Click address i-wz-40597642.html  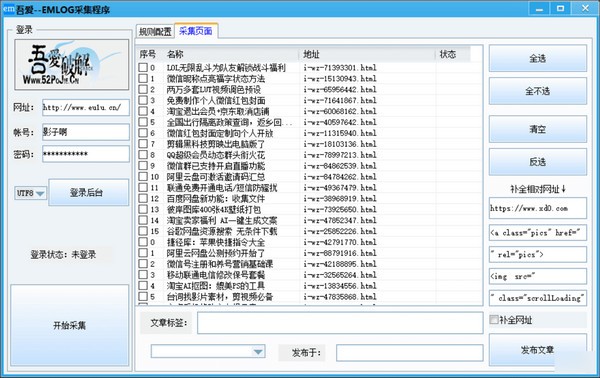coord(340,122)
